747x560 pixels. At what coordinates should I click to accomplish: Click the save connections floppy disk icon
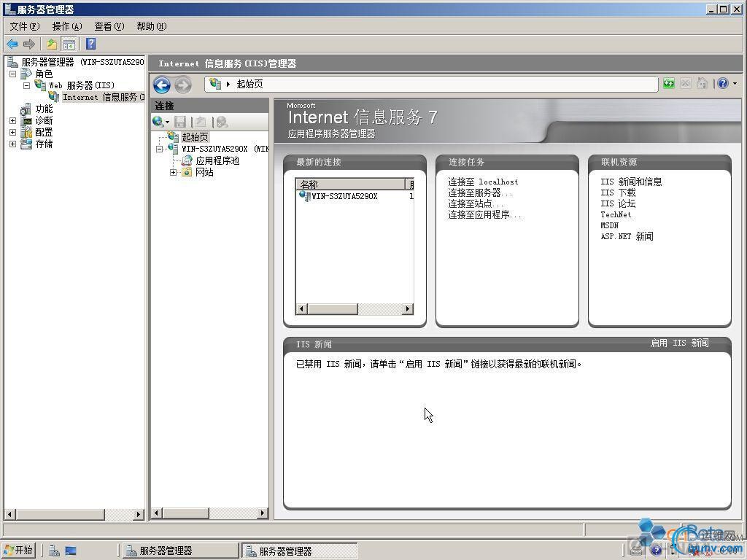click(x=180, y=122)
